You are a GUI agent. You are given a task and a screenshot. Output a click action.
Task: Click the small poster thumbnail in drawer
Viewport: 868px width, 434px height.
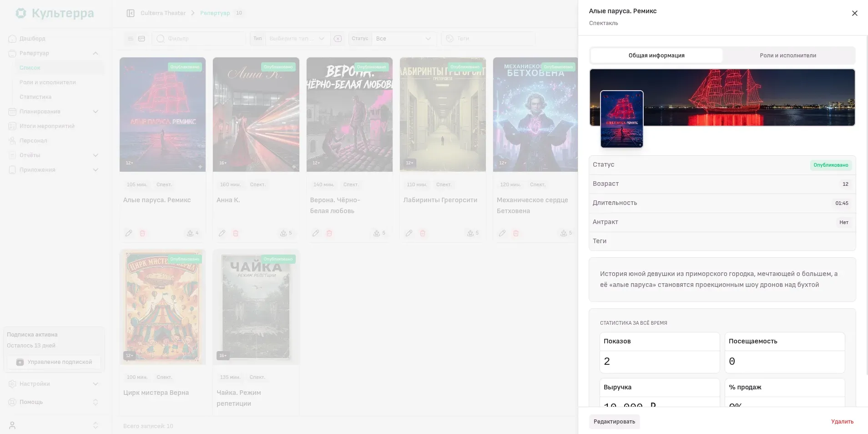point(622,119)
